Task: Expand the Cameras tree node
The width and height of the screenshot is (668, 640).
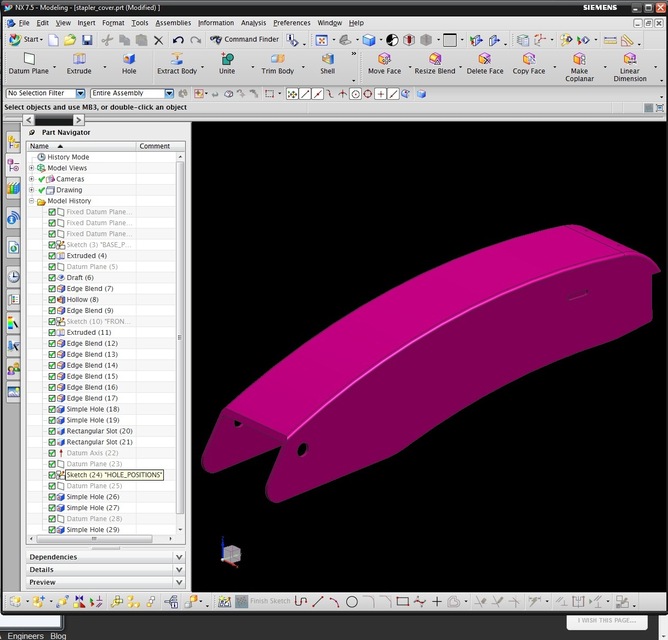Action: tap(32, 179)
